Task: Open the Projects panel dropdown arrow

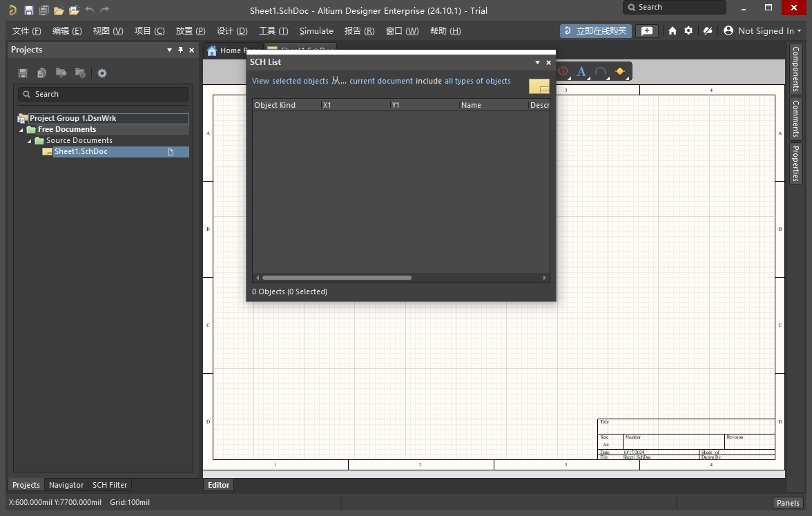Action: [169, 50]
